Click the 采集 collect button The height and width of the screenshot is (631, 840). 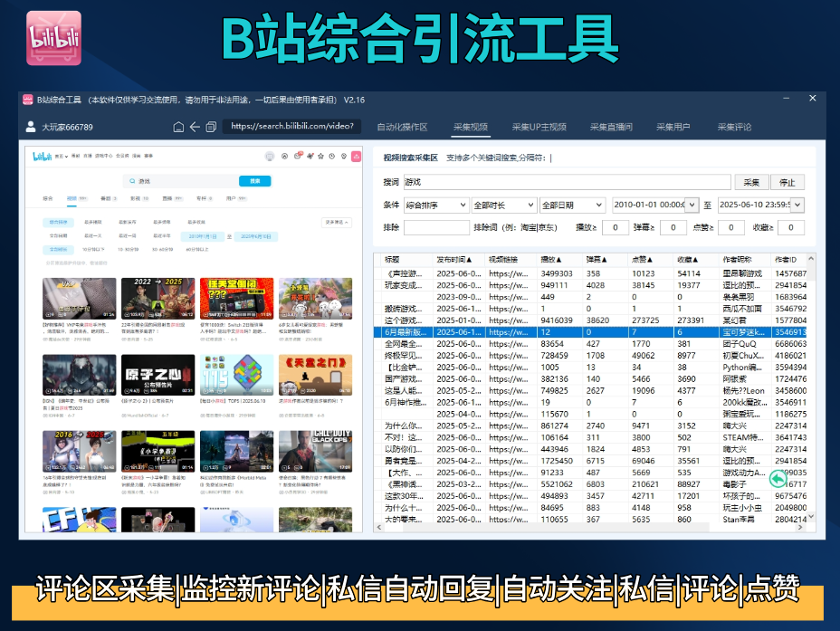tap(751, 181)
